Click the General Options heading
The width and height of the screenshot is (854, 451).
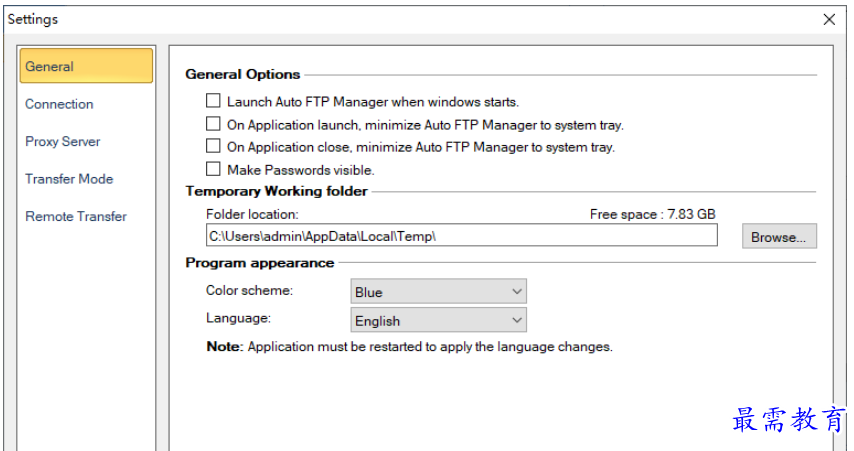tap(242, 75)
